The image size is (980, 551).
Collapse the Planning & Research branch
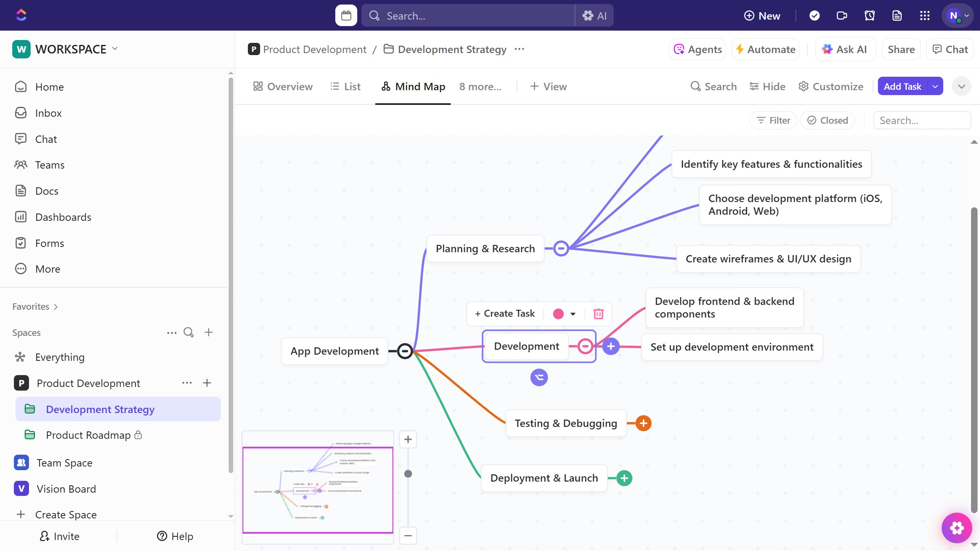[561, 248]
